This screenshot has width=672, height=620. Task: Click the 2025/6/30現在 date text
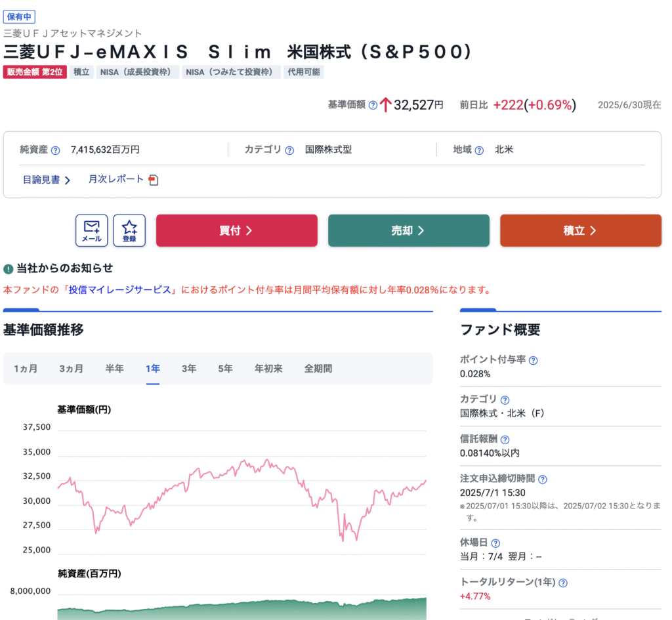coord(629,105)
